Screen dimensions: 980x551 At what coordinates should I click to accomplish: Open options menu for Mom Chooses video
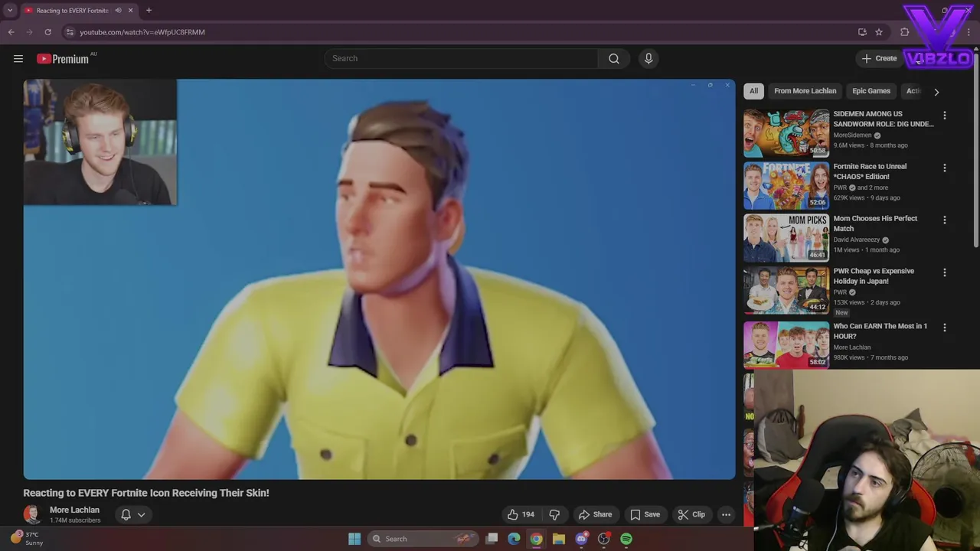pos(944,220)
